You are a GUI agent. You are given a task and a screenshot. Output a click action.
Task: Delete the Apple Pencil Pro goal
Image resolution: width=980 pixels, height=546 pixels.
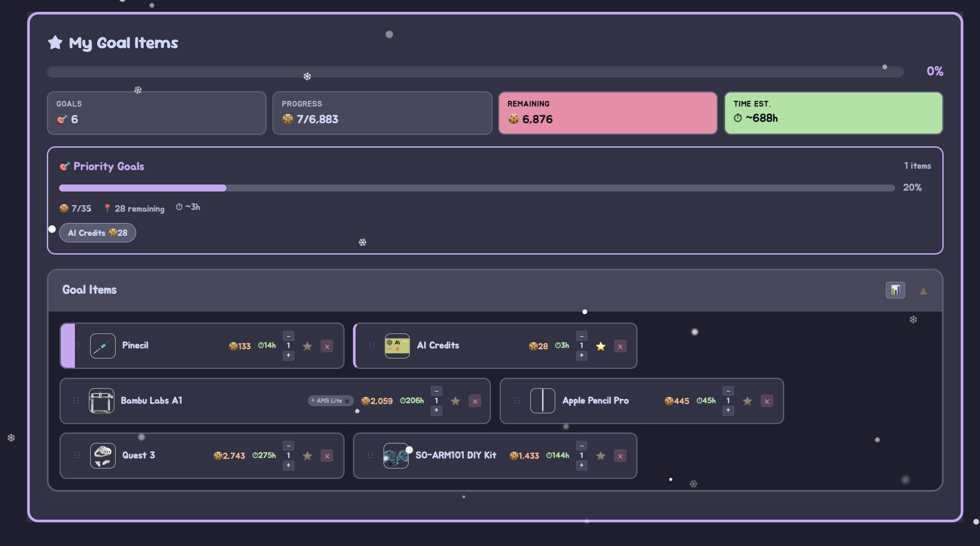pyautogui.click(x=766, y=401)
